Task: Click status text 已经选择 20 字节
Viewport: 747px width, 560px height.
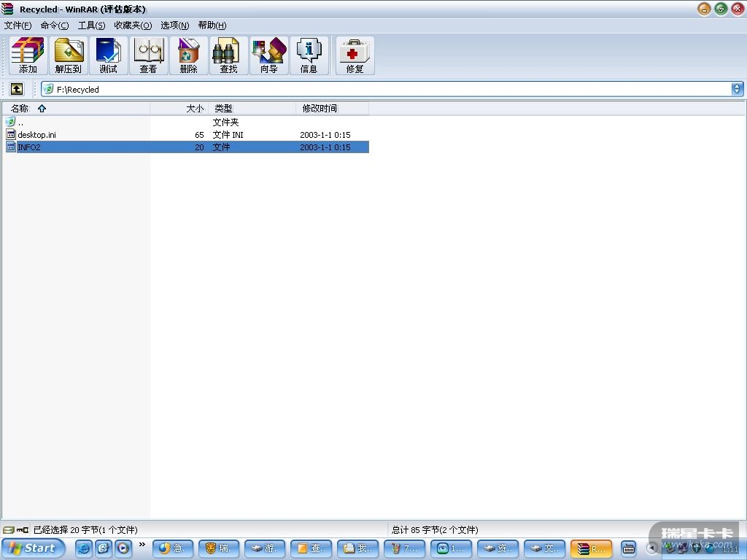Action: tap(85, 529)
